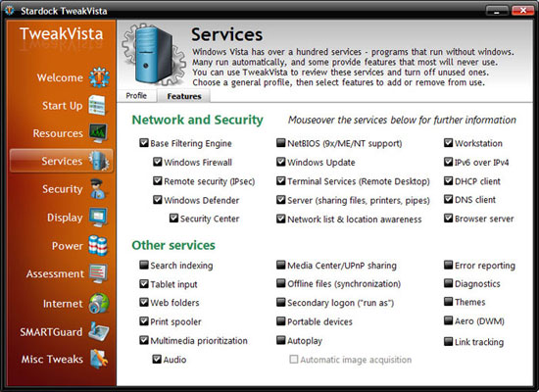Disable the DHCP client
Image resolution: width=539 pixels, height=392 pixels.
click(x=448, y=180)
